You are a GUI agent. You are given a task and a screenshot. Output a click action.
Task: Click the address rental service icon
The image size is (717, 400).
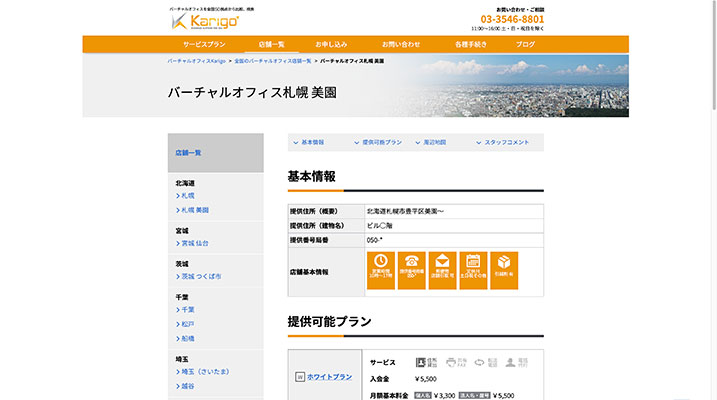point(426,363)
